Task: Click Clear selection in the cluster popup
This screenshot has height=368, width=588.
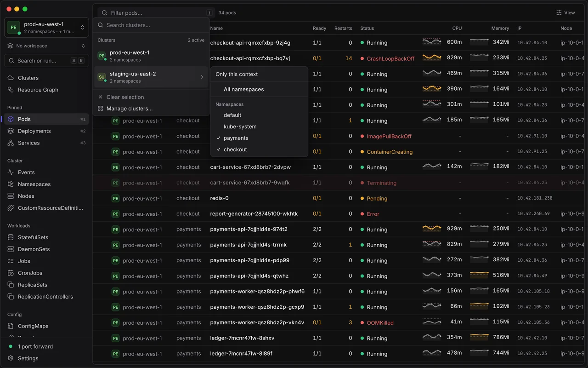Action: [151, 97]
